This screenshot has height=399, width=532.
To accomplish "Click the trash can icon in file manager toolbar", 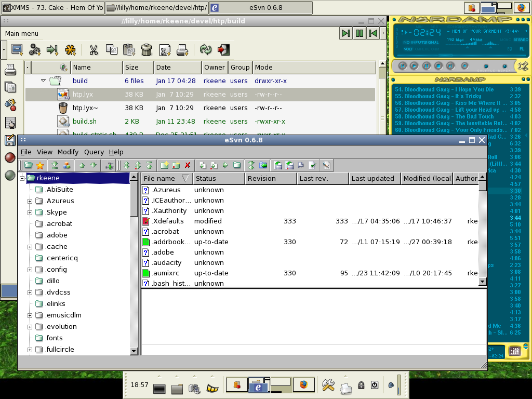I will pyautogui.click(x=147, y=50).
